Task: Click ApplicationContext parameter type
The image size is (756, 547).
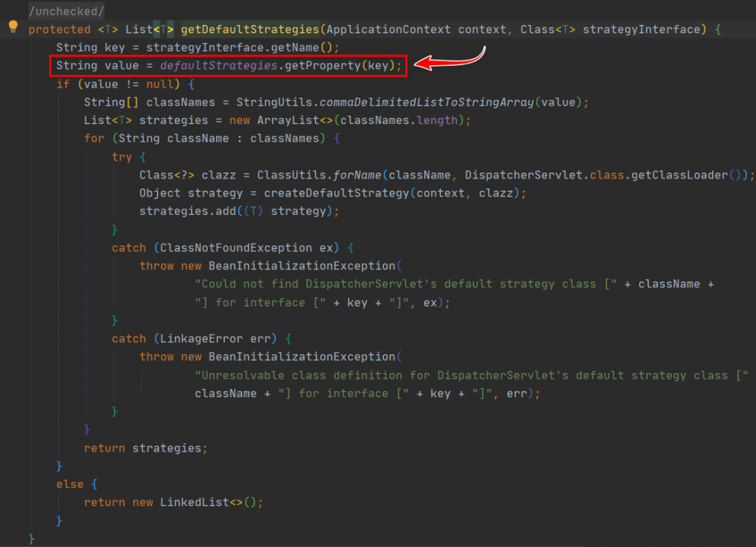Action: [x=388, y=30]
